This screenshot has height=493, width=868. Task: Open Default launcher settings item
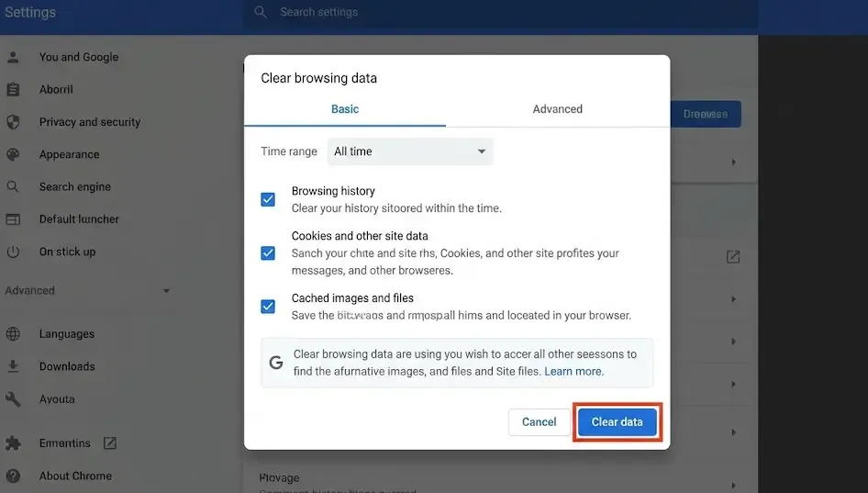(79, 219)
